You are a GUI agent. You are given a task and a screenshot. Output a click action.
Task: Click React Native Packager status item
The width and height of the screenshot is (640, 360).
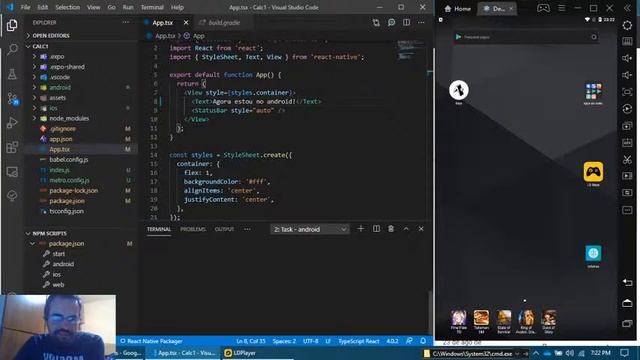pos(151,341)
